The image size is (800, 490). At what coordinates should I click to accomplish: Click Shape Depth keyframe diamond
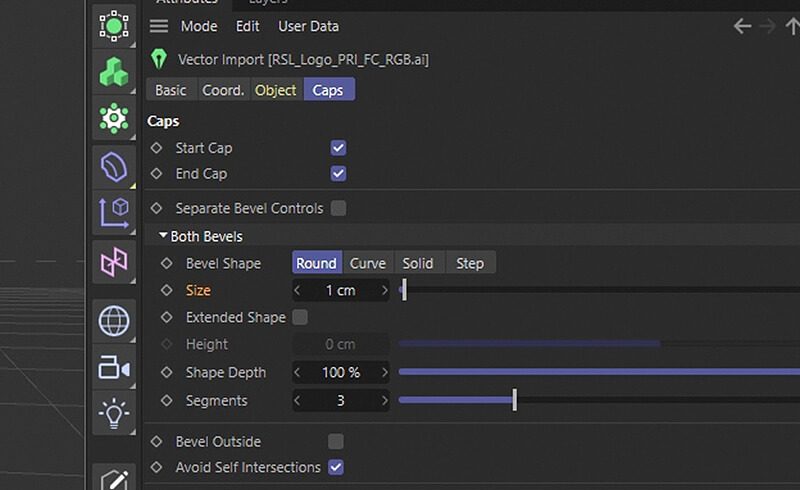[167, 373]
